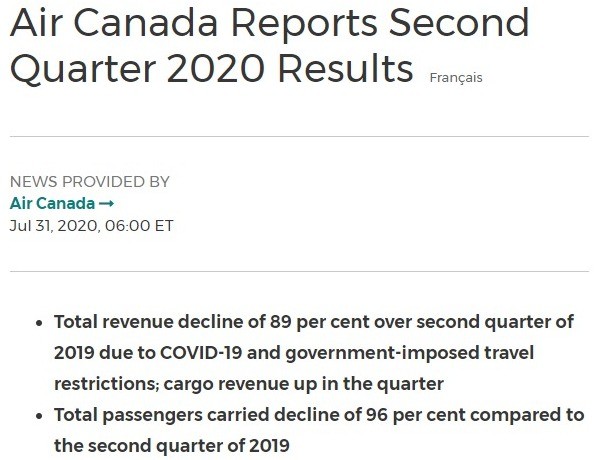Click the arrow icon beside Air Canada
This screenshot has width=598, height=460.
[x=106, y=204]
